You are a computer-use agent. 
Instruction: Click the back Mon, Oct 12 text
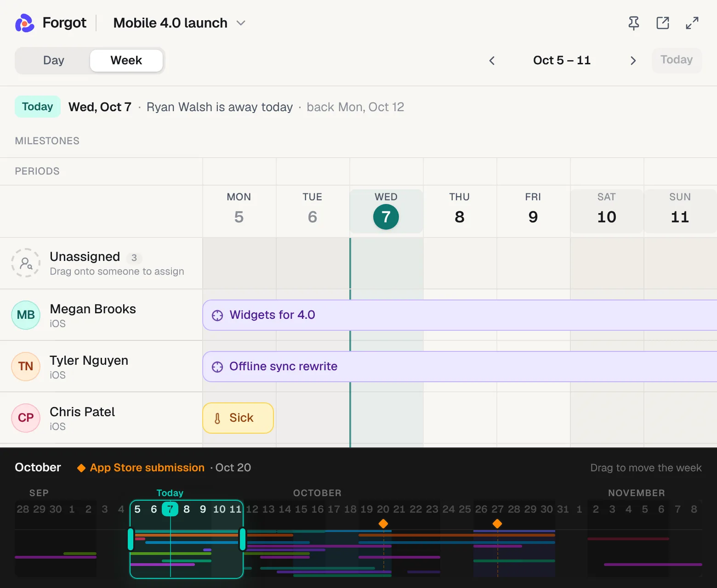[x=355, y=107]
